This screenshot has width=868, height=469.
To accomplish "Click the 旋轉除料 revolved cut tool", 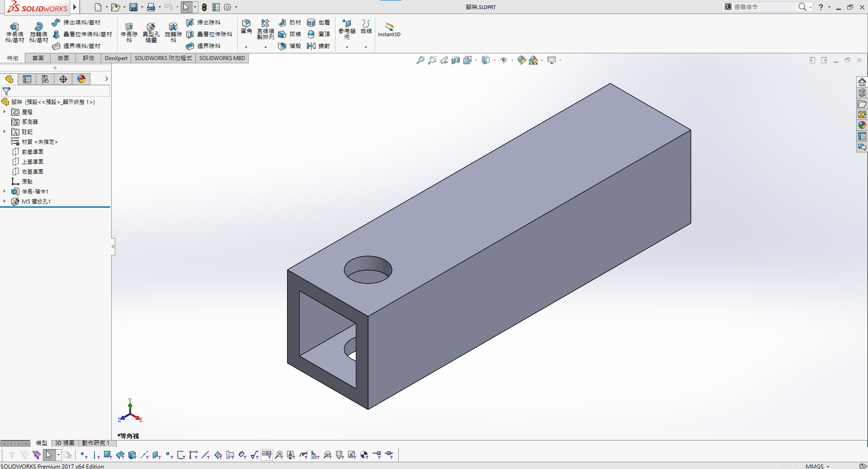I will pos(173,33).
